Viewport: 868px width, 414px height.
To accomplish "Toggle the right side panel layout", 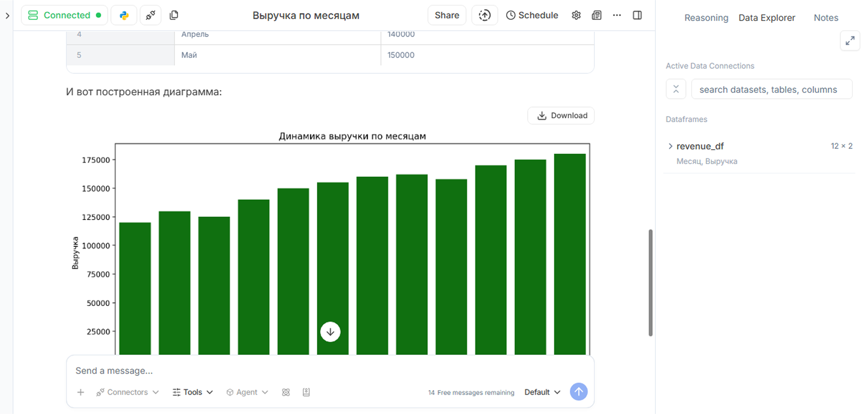I will [x=637, y=15].
